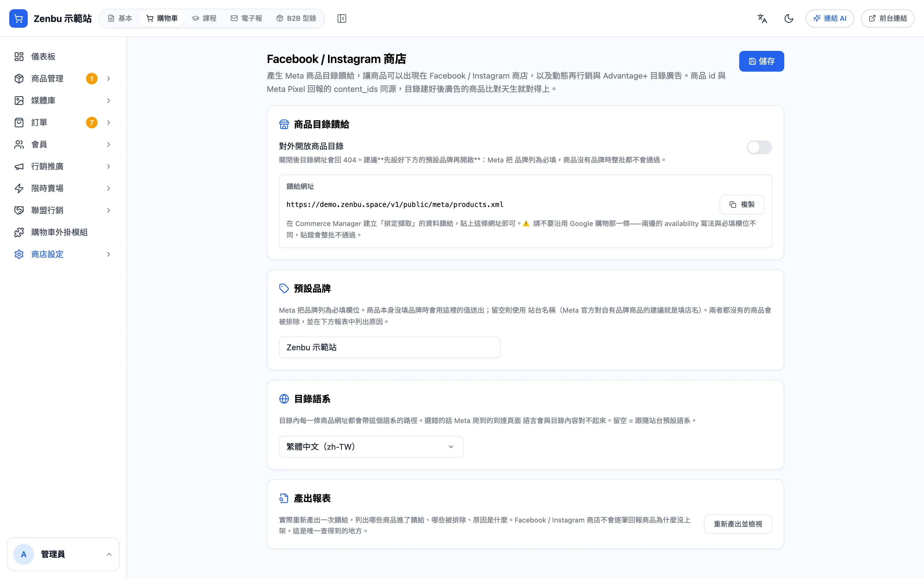Click the 預設品牌 tag icon

pyautogui.click(x=284, y=288)
